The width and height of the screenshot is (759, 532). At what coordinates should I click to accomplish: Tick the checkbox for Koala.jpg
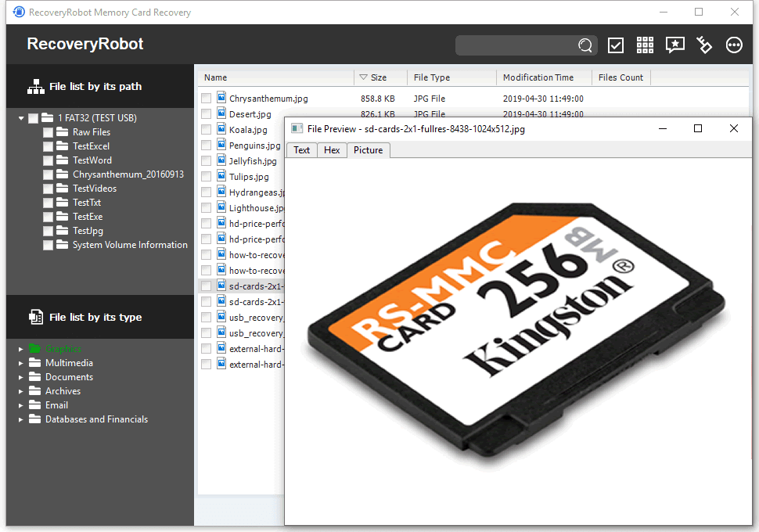click(207, 129)
